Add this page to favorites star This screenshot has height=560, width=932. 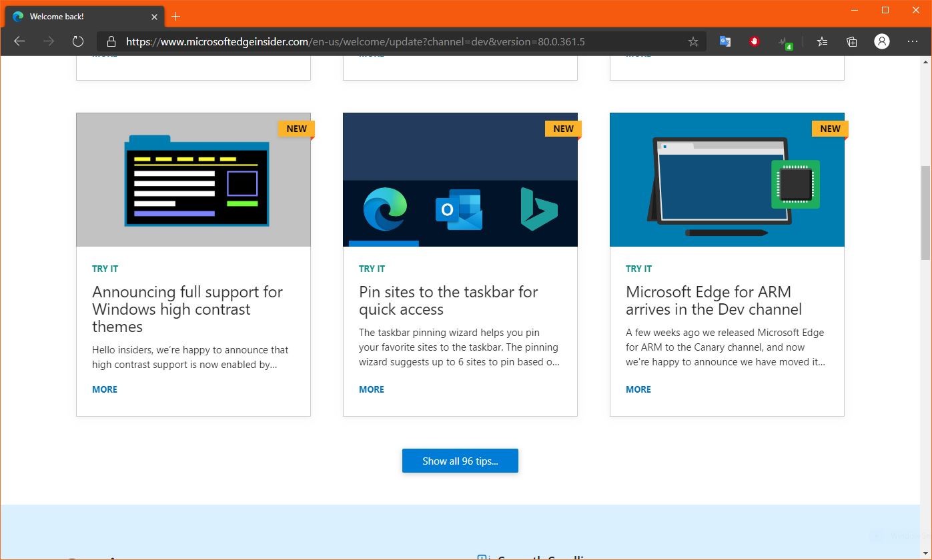coord(693,41)
